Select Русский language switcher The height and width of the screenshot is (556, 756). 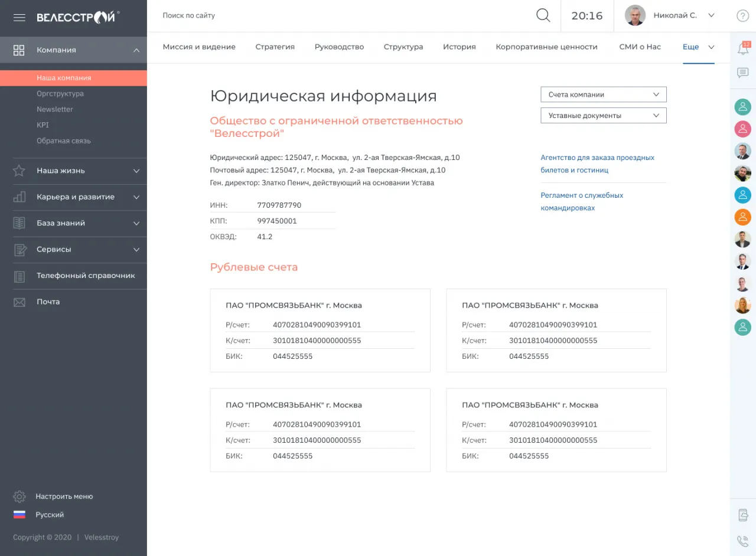click(x=50, y=515)
